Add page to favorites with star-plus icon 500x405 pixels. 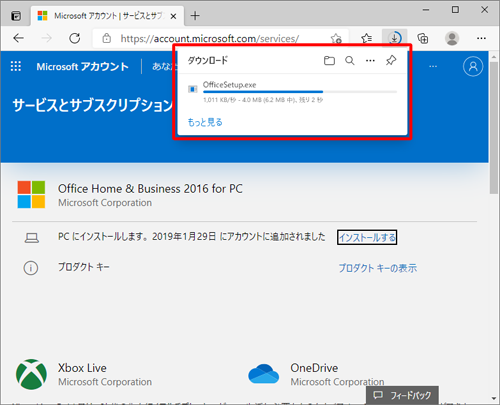(x=336, y=39)
